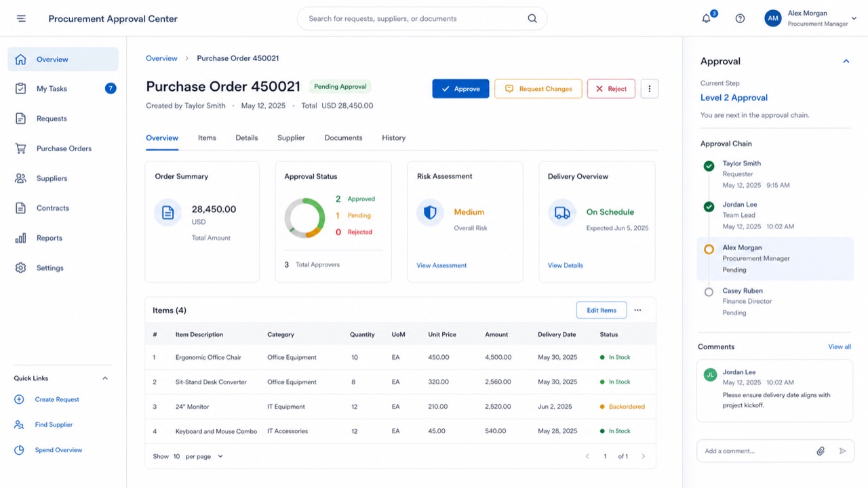Image resolution: width=868 pixels, height=488 pixels.
Task: Click Jordan Lee's green check status icon
Action: [x=709, y=207]
